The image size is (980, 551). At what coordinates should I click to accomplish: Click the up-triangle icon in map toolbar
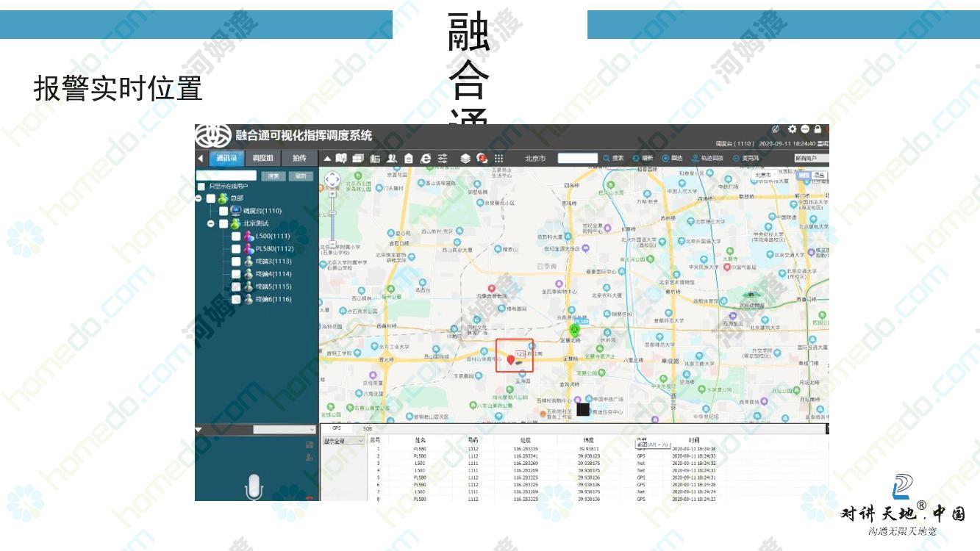(x=327, y=158)
